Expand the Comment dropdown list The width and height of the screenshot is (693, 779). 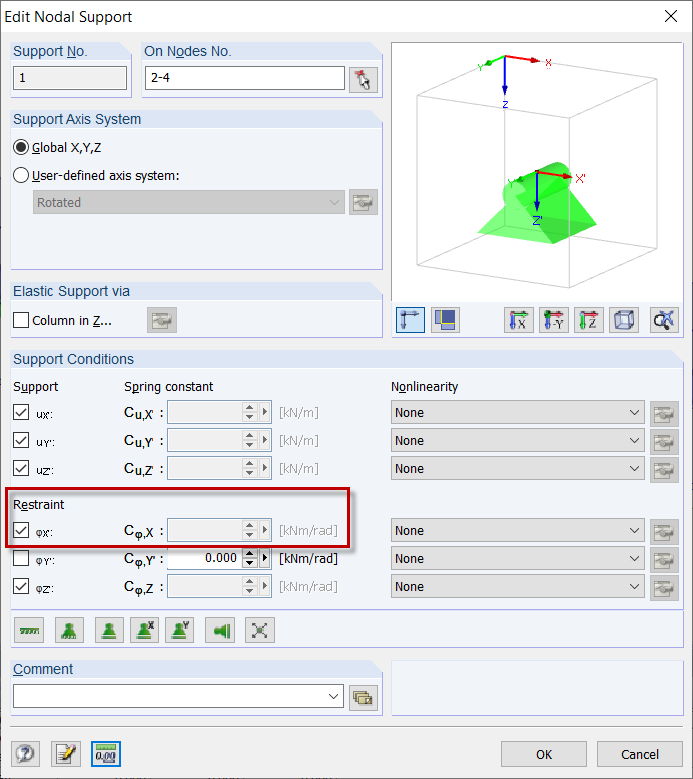point(334,697)
